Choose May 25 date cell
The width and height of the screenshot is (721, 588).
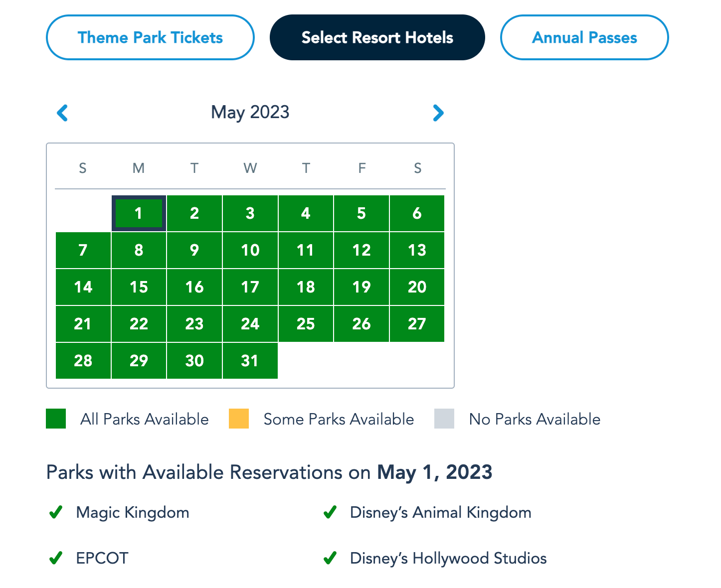coord(306,324)
